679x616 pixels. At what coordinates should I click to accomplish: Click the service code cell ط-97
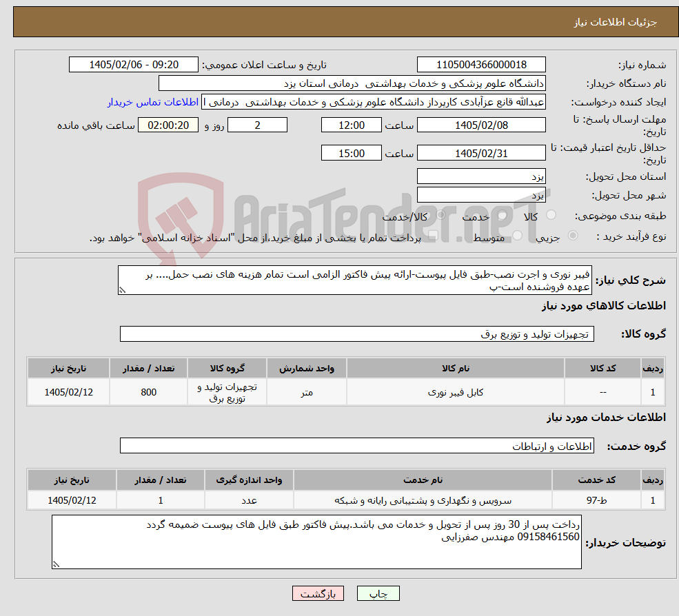(596, 500)
